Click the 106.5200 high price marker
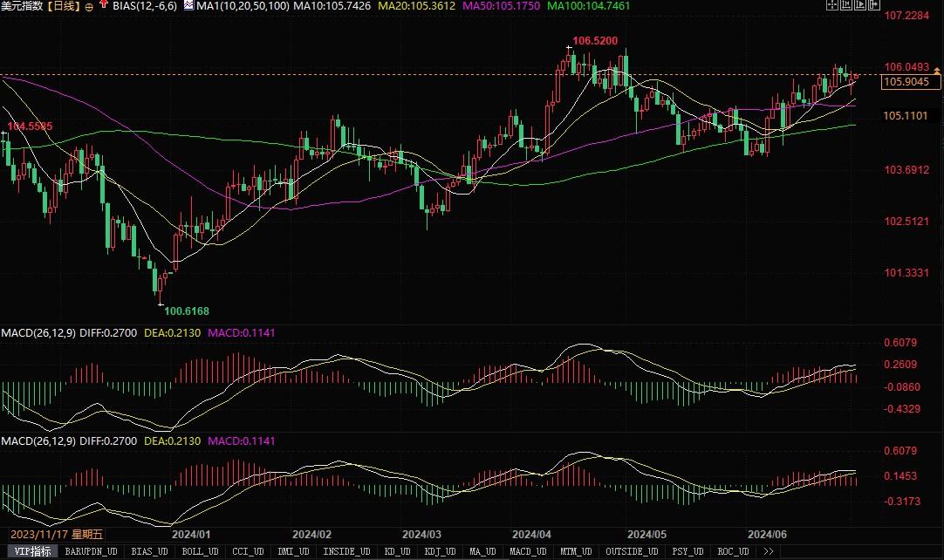The height and width of the screenshot is (560, 944). (594, 41)
